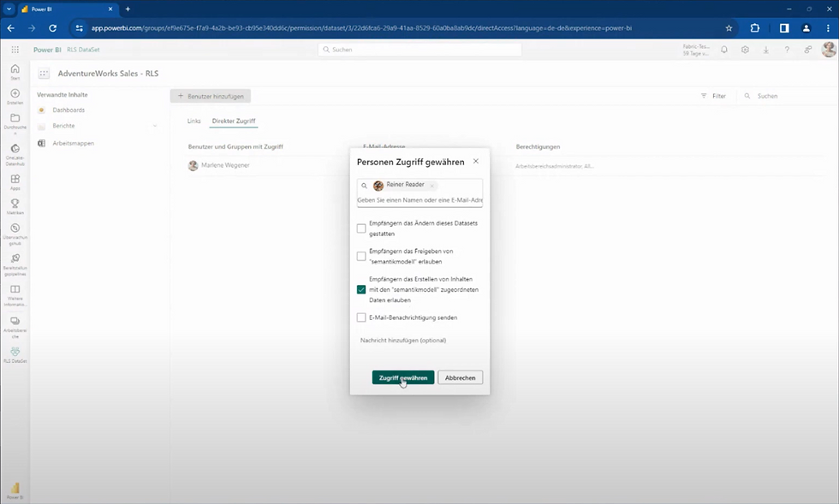Screen dimensions: 839x504
Task: Open Berichte related content item
Action: coord(63,126)
